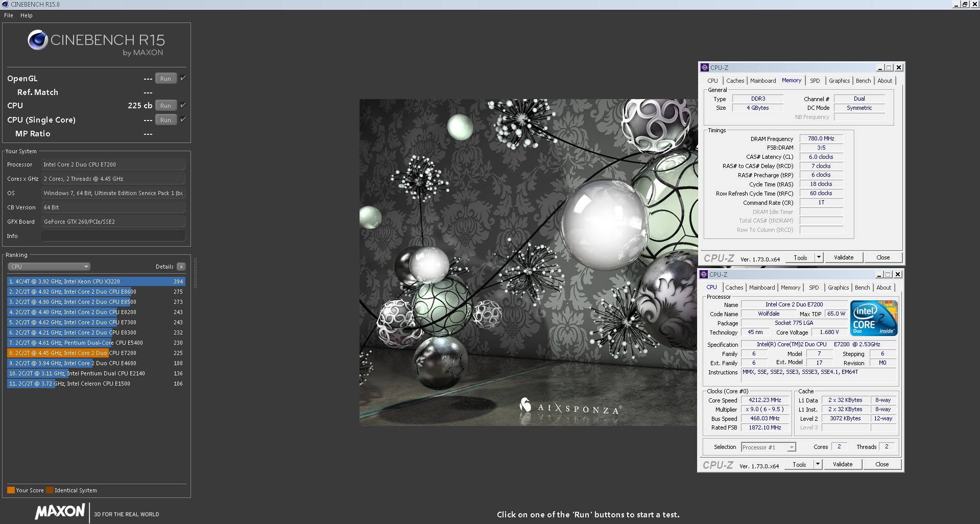Screen dimensions: 980x524
Task: Run the CPU benchmark
Action: (166, 105)
